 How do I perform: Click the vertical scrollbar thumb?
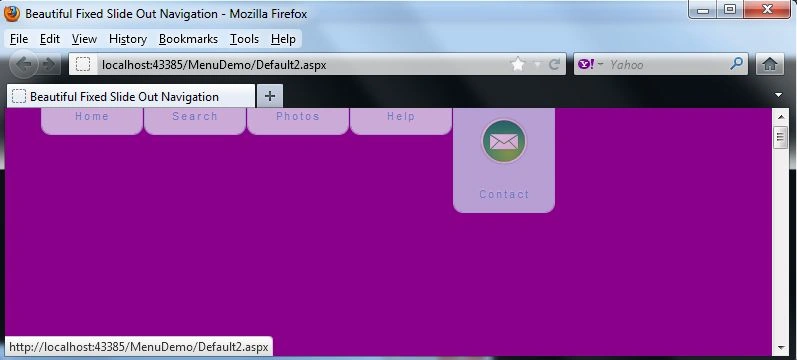click(x=780, y=138)
